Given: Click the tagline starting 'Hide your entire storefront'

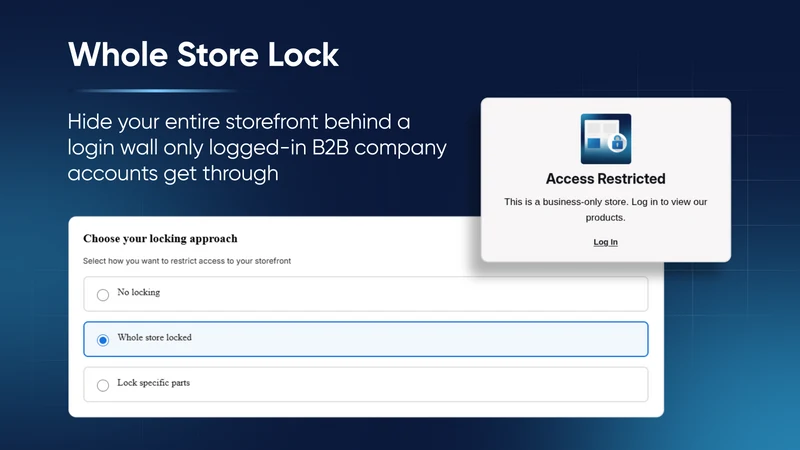Looking at the screenshot, I should (x=257, y=147).
